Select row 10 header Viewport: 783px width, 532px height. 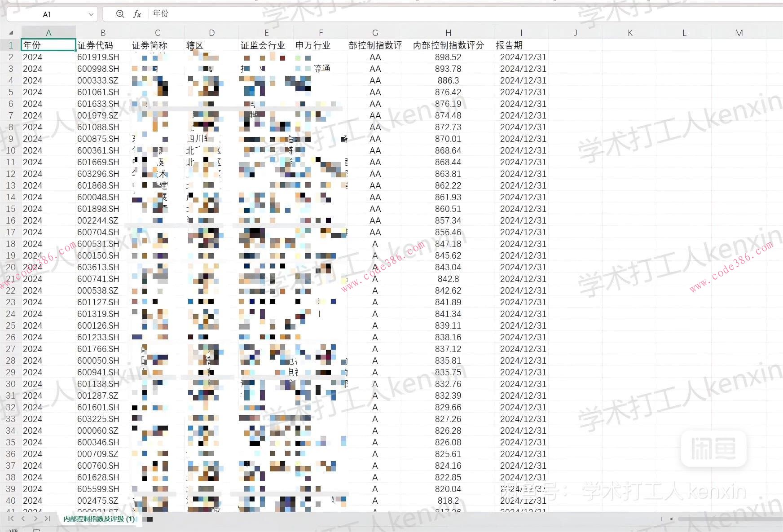(x=10, y=150)
